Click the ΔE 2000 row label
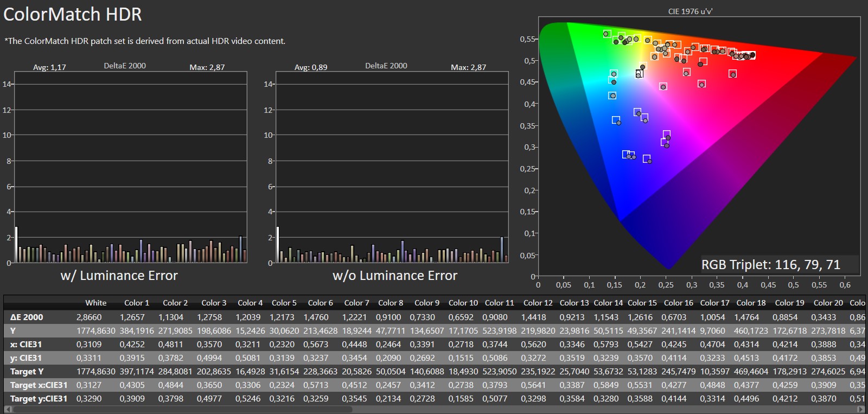This screenshot has width=868, height=414. pos(27,317)
